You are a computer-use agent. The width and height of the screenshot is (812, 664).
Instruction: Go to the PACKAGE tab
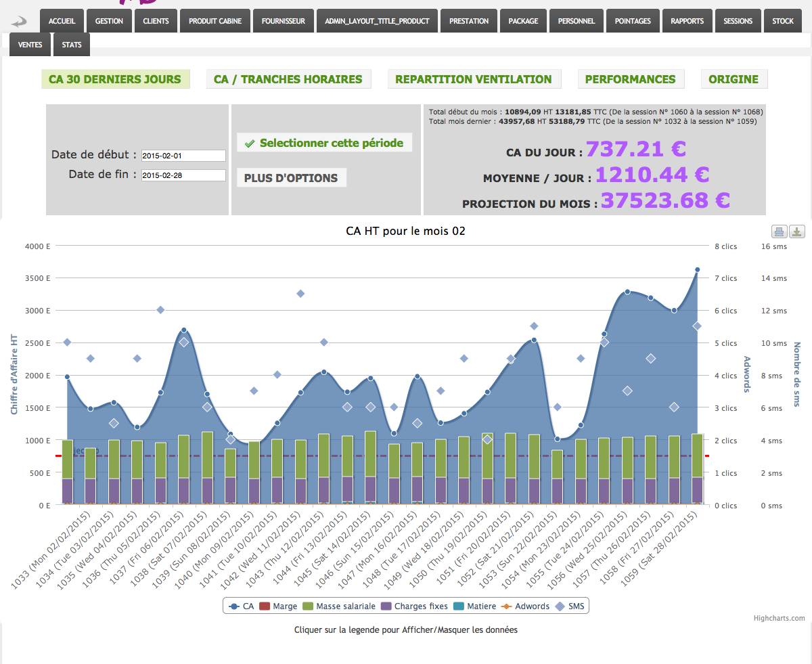click(x=524, y=21)
